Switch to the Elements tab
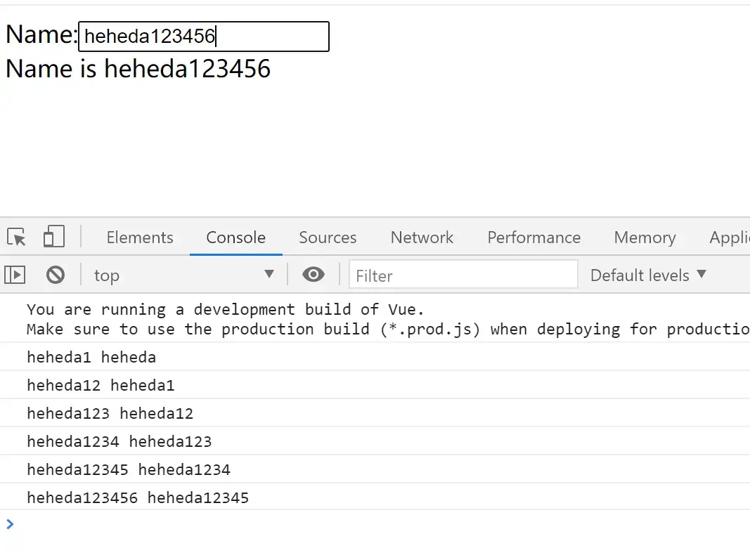The width and height of the screenshot is (750, 560). click(x=140, y=237)
